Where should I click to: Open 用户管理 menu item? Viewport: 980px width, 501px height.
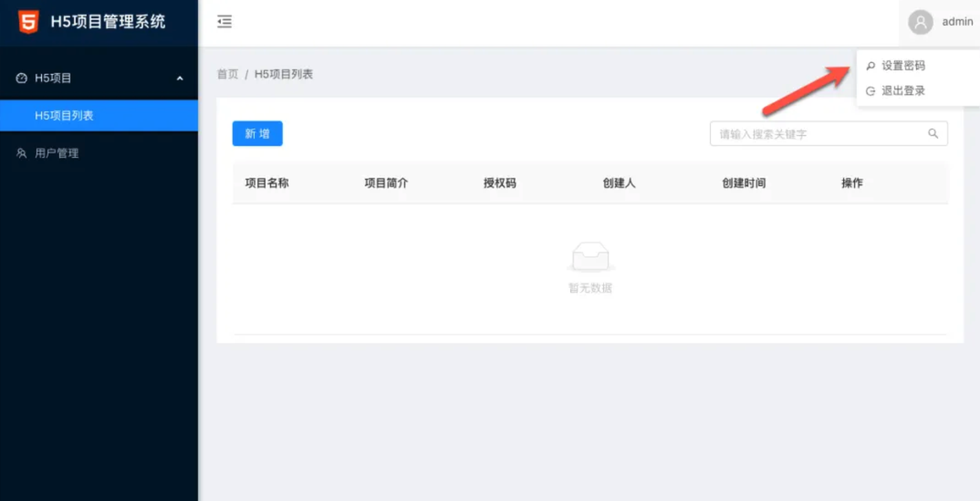point(57,153)
